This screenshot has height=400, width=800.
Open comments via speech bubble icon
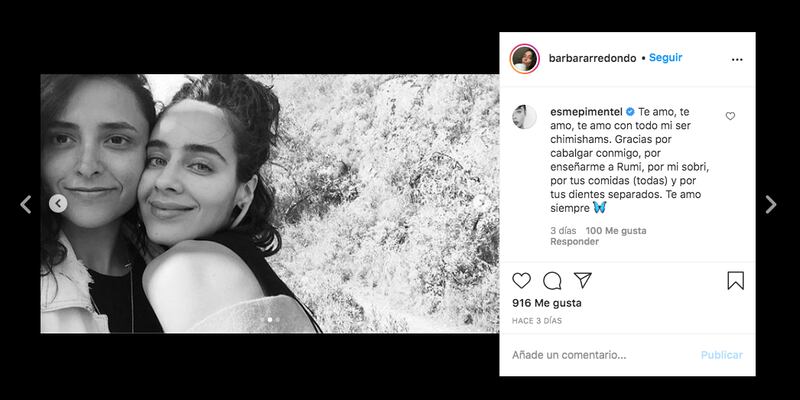[x=552, y=281]
